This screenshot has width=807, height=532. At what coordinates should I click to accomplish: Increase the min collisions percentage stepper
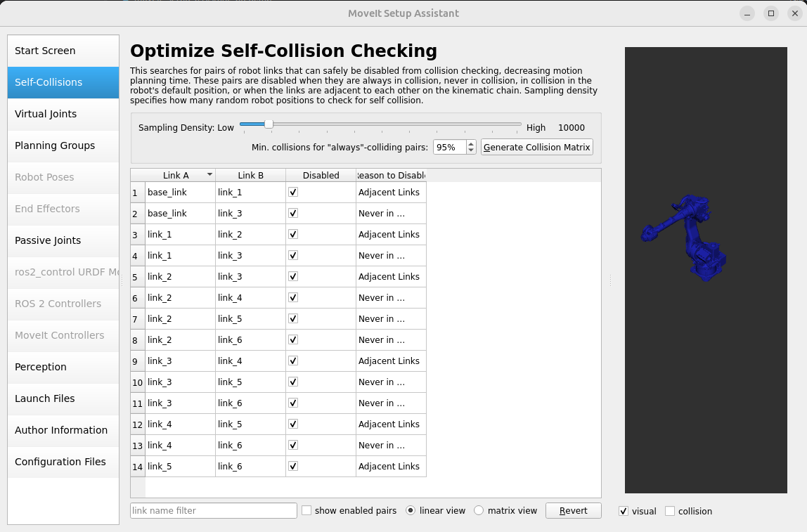(x=471, y=144)
